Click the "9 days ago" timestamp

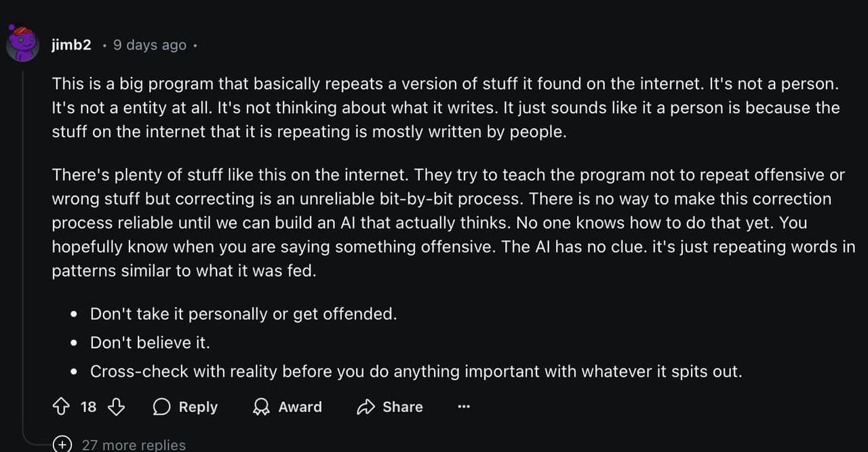tap(150, 45)
